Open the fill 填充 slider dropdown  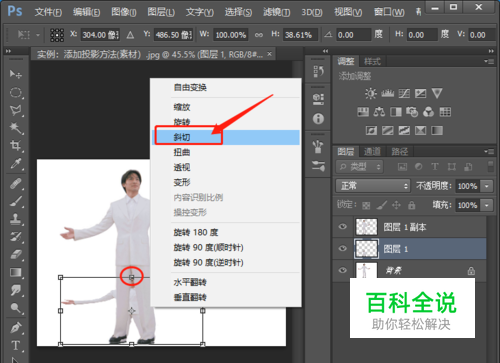click(487, 205)
